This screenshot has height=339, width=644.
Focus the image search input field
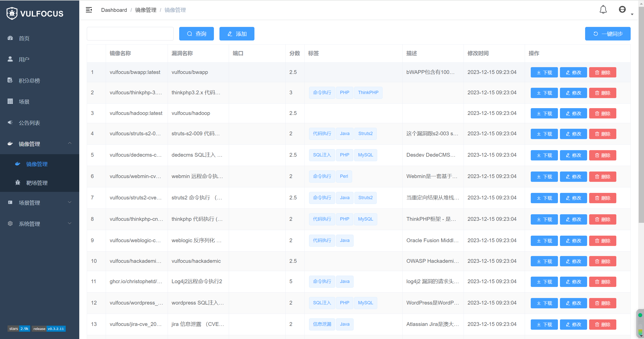(x=130, y=34)
